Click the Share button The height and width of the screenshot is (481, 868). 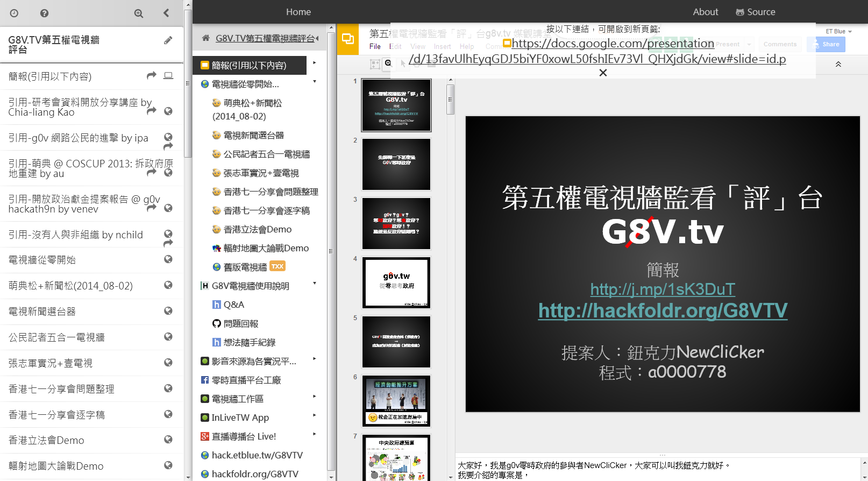826,45
